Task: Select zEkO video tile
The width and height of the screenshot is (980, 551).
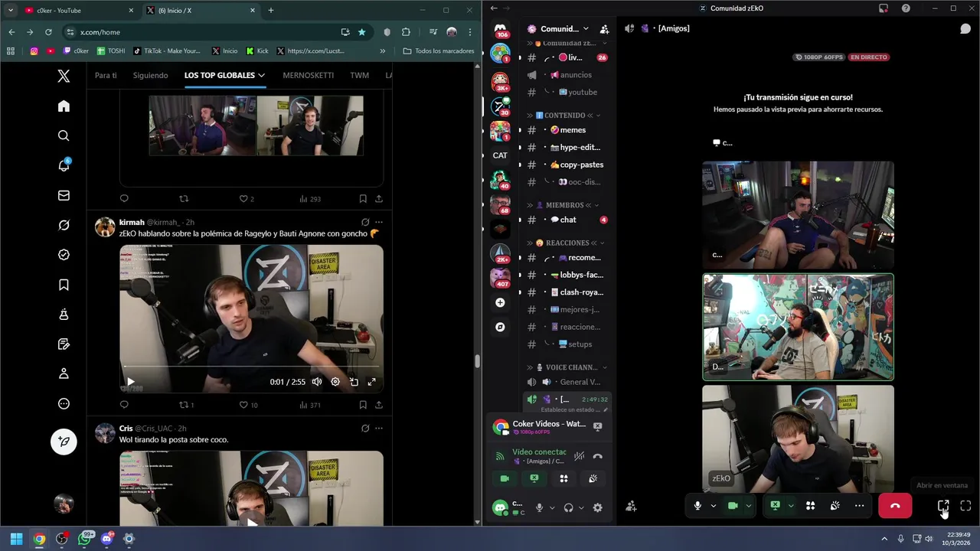Action: click(x=798, y=439)
